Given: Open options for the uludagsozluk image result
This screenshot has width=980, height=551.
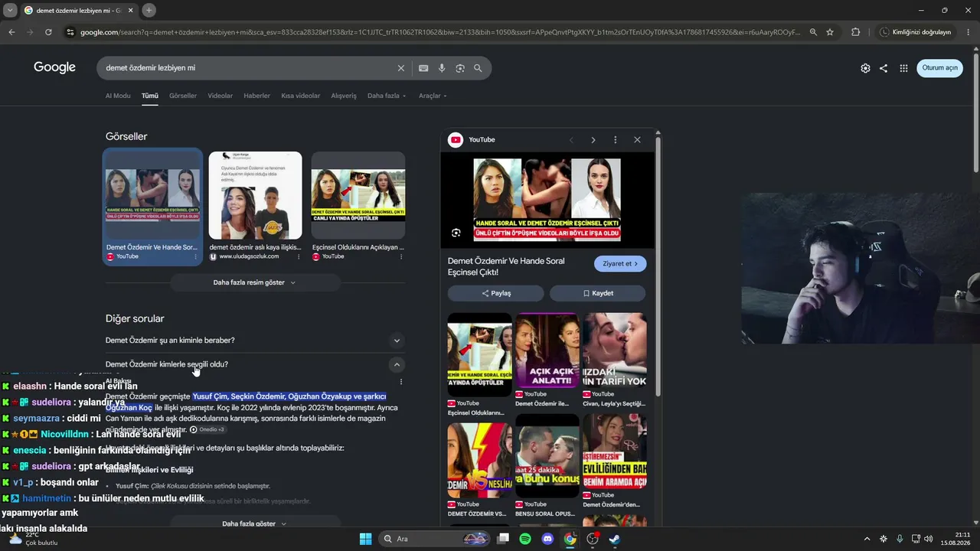Looking at the screenshot, I should tap(298, 256).
